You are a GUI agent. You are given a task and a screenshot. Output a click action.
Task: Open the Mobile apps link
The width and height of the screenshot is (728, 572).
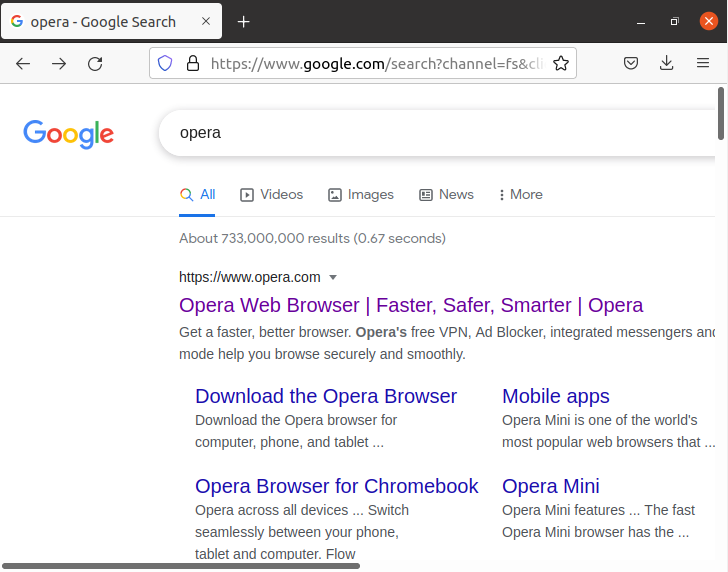pos(556,396)
